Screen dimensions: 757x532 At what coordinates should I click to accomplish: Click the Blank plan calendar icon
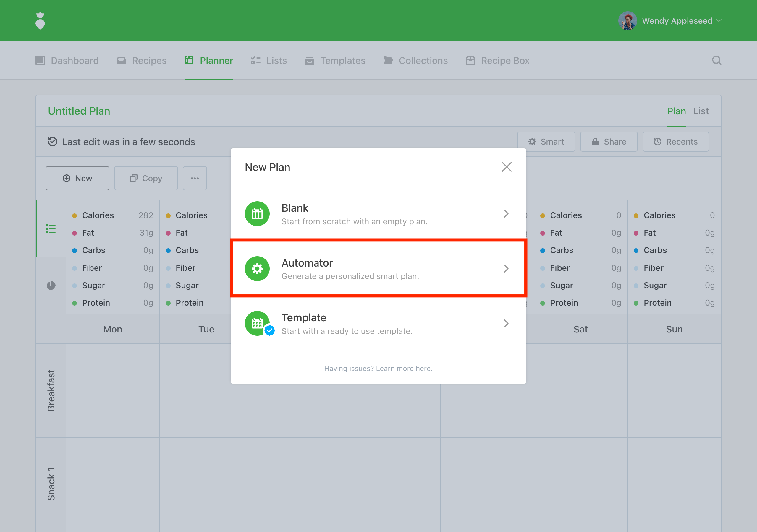click(257, 214)
